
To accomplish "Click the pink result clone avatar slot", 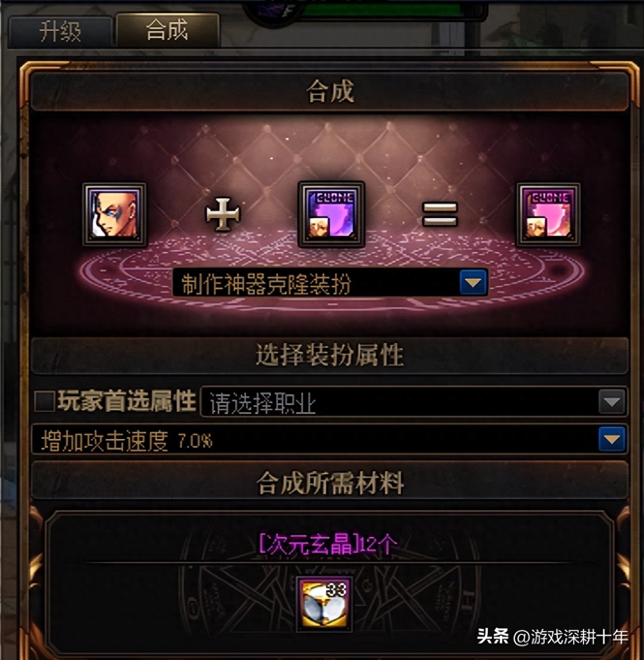I will pos(548,214).
